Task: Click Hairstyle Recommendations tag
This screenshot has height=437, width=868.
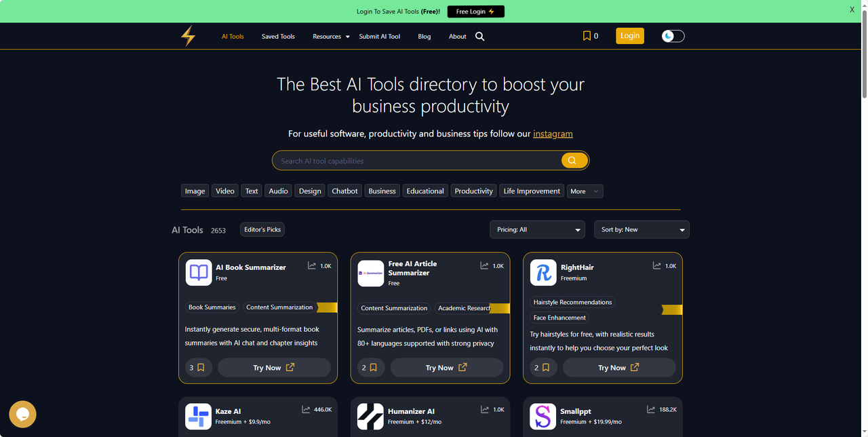Action: 572,303
